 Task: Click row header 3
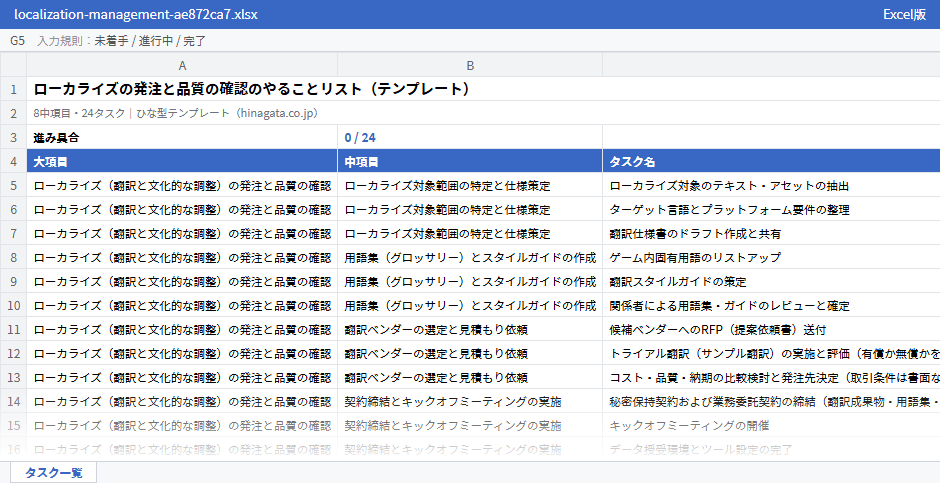click(x=13, y=137)
